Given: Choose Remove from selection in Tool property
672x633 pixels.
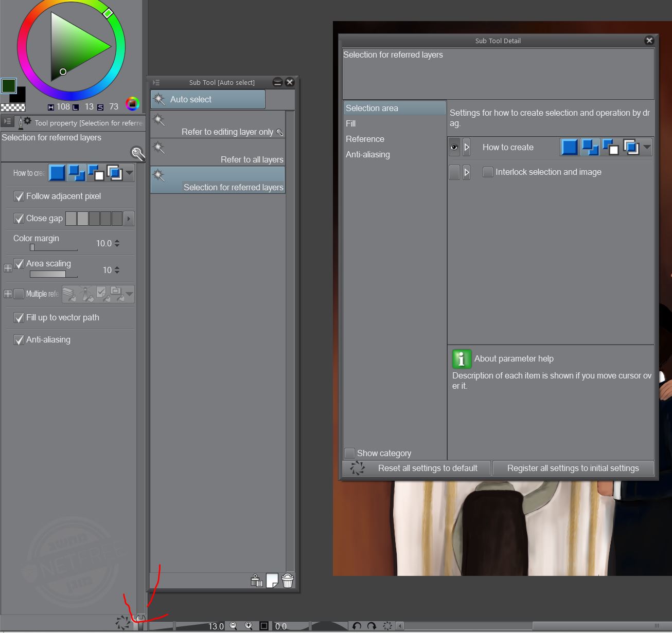Looking at the screenshot, I should pyautogui.click(x=95, y=173).
